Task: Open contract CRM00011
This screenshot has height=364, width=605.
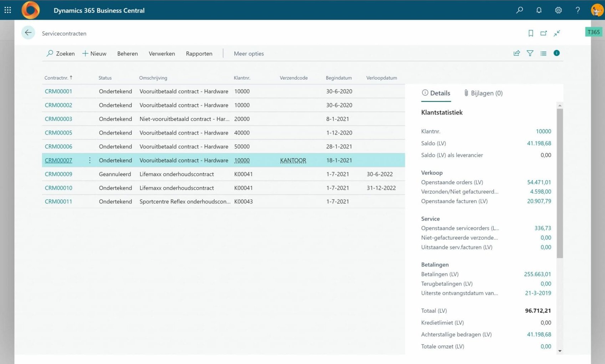Action: [x=58, y=202]
